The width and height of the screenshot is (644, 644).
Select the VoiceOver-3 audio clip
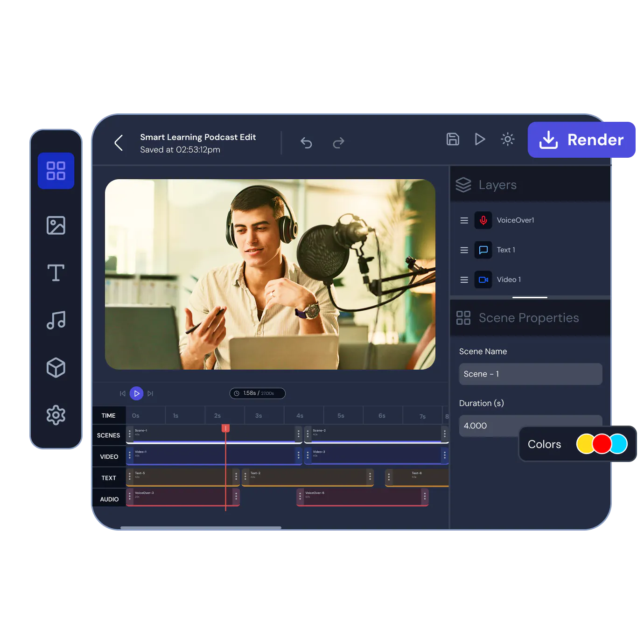pos(183,497)
